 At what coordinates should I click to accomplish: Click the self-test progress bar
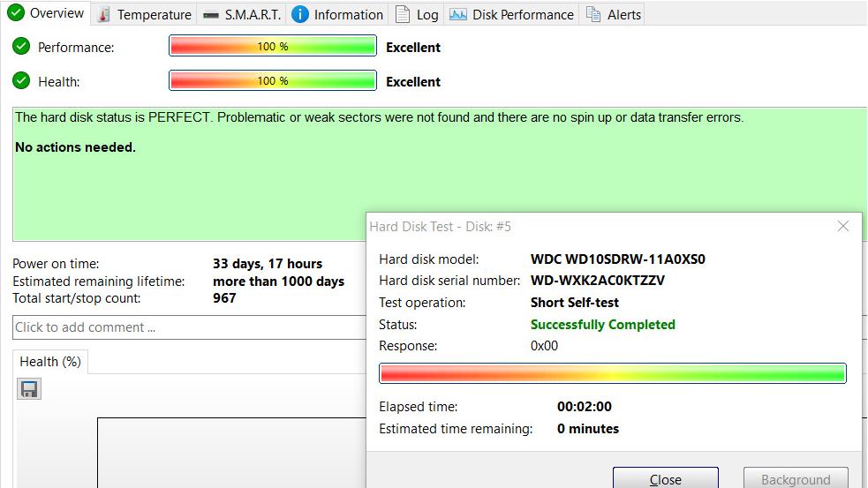pos(612,373)
